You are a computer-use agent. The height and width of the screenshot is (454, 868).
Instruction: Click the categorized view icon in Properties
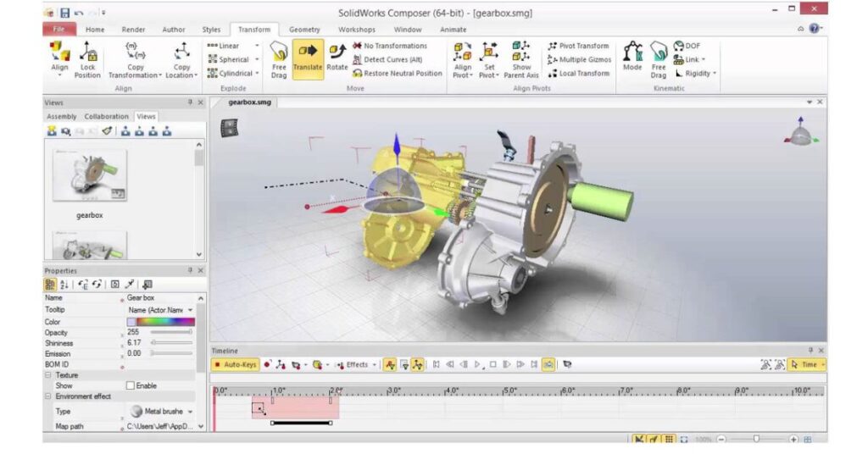(x=50, y=285)
